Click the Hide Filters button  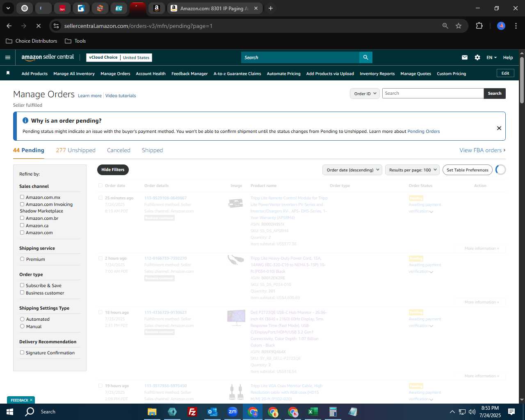[x=113, y=170]
